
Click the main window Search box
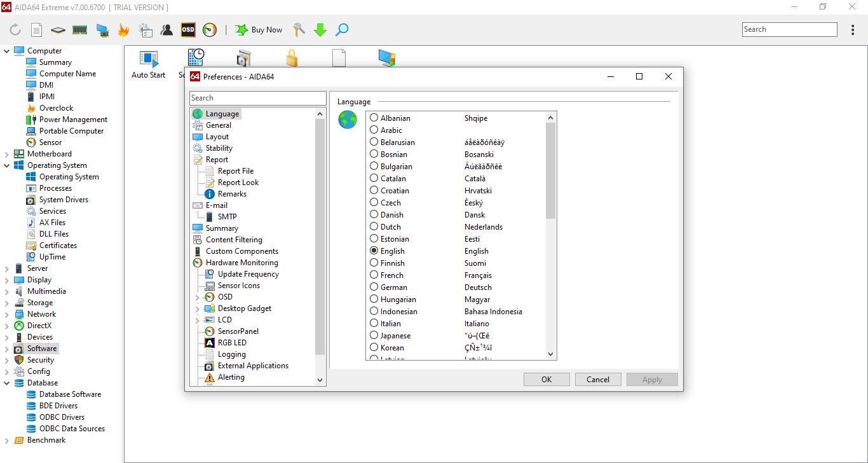[x=790, y=29]
